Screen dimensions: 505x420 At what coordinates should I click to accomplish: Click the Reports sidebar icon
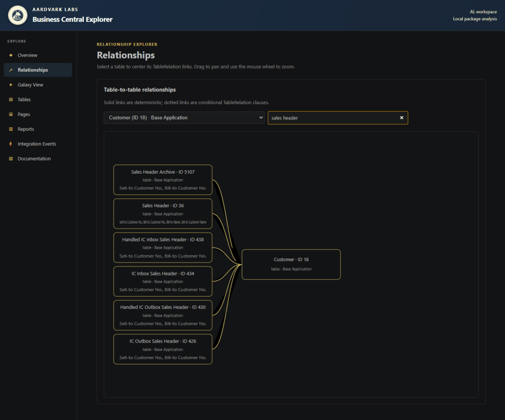[x=11, y=129]
